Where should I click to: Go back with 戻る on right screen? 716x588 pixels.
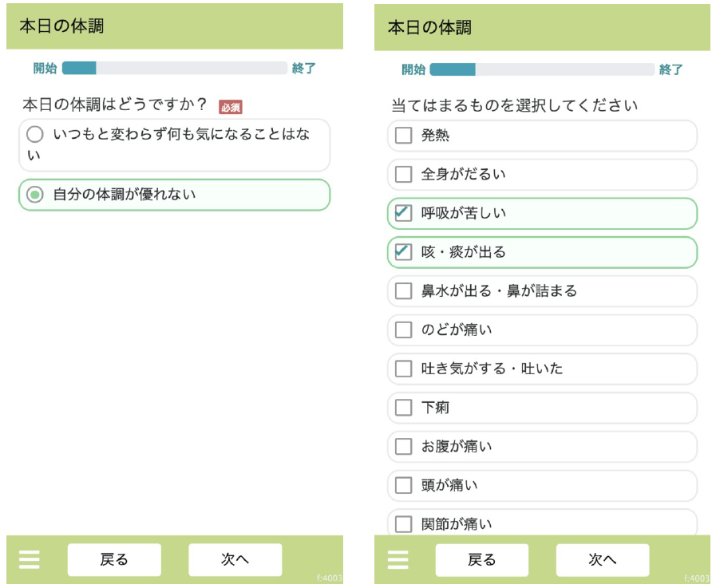click(x=481, y=560)
